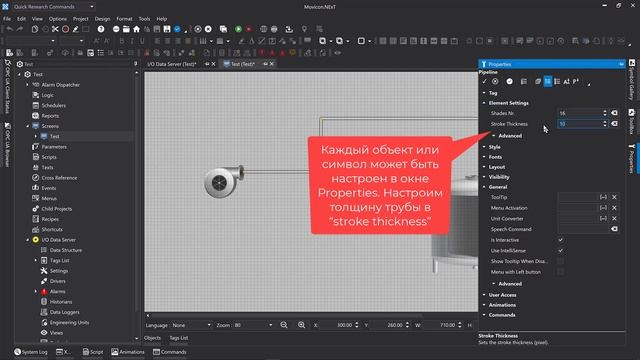
Task: Click the tag icon next to Stroke Thickness
Action: (x=614, y=124)
